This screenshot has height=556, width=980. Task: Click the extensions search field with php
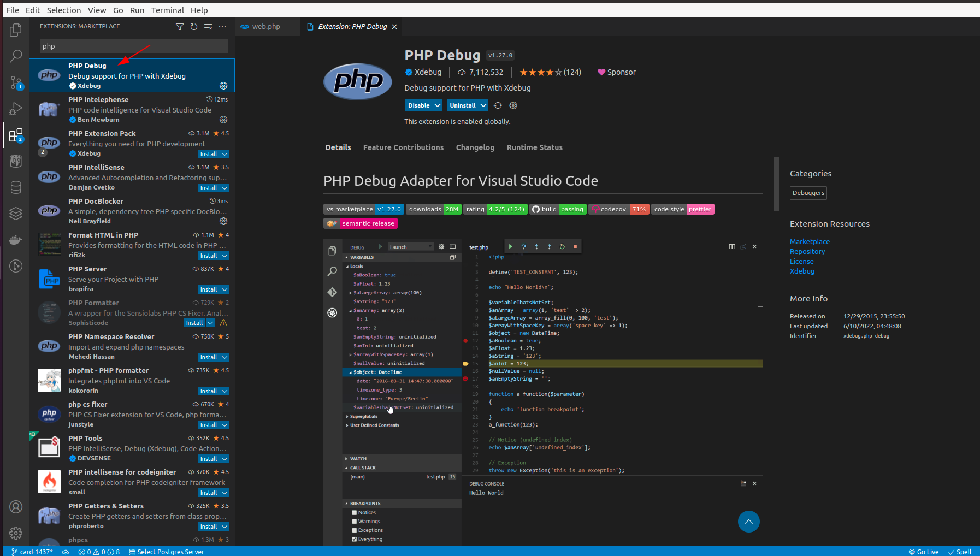coord(134,46)
